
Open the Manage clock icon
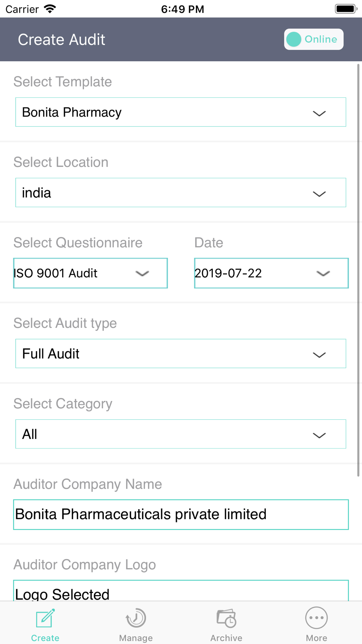(x=136, y=618)
